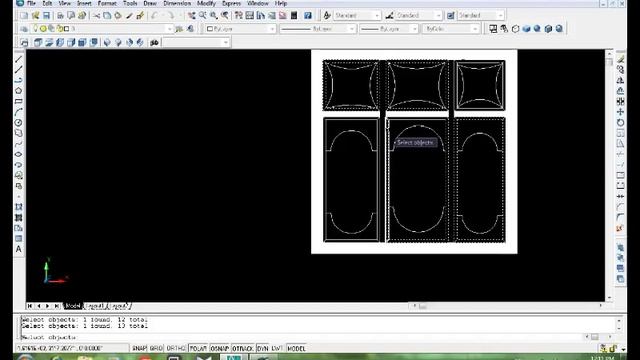Open the ByLayer linetype dropdown
Screen dimensions: 640x360
(317, 29)
